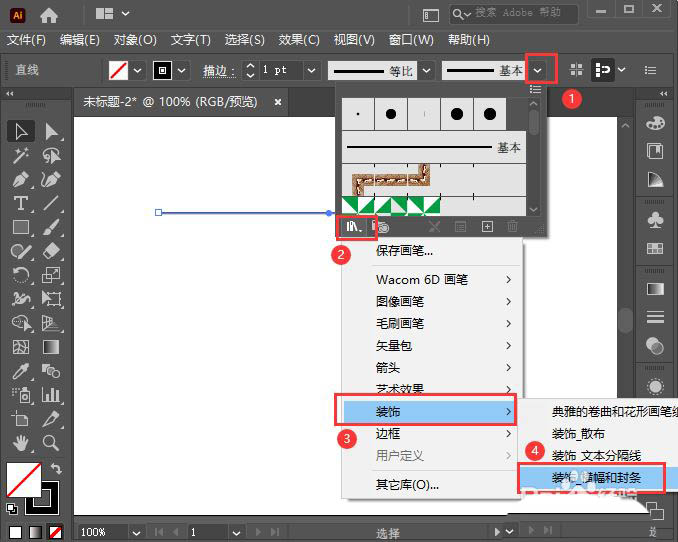678x542 pixels.
Task: Open the artboard number dropdown
Action: [236, 532]
